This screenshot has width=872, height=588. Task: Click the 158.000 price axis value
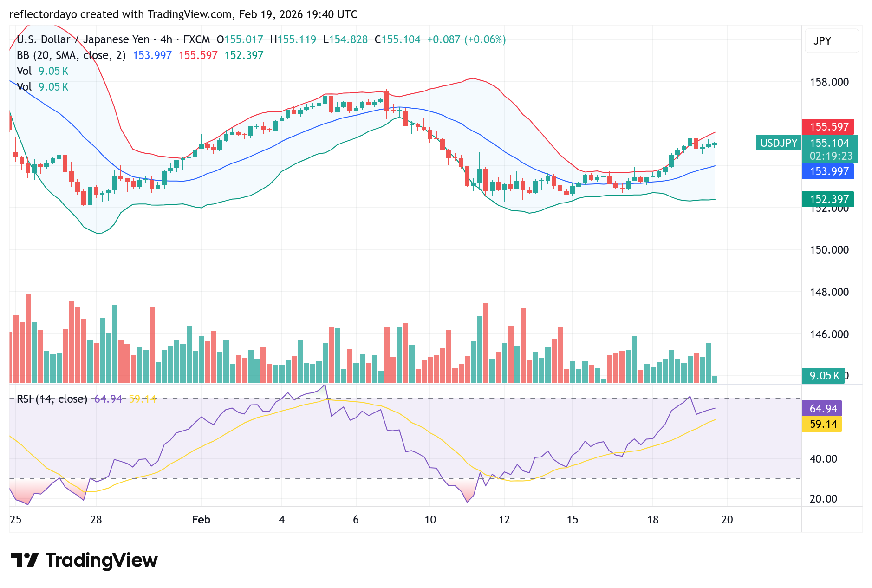(829, 82)
